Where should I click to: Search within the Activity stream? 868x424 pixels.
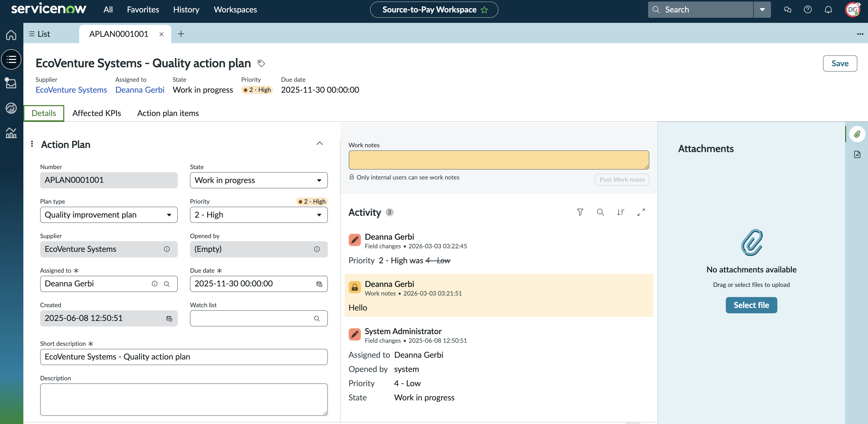click(x=600, y=212)
